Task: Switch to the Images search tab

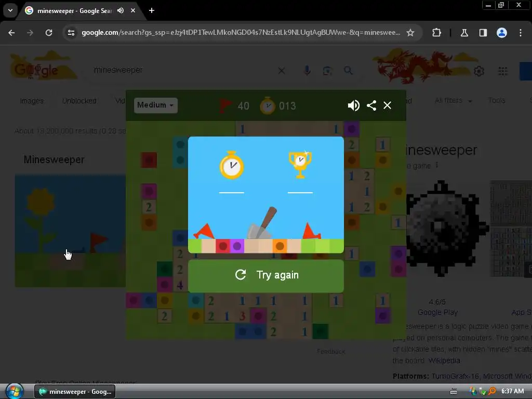Action: coord(32,101)
